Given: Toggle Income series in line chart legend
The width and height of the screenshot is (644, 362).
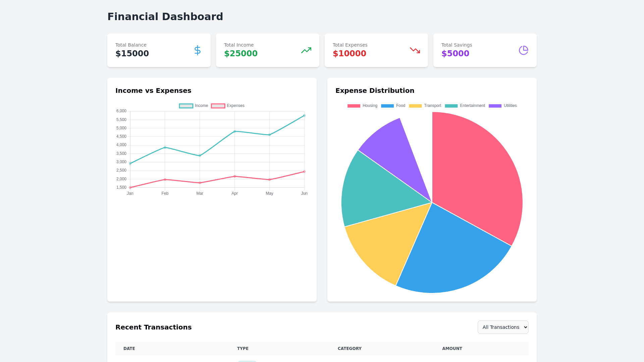Looking at the screenshot, I should coord(194,106).
